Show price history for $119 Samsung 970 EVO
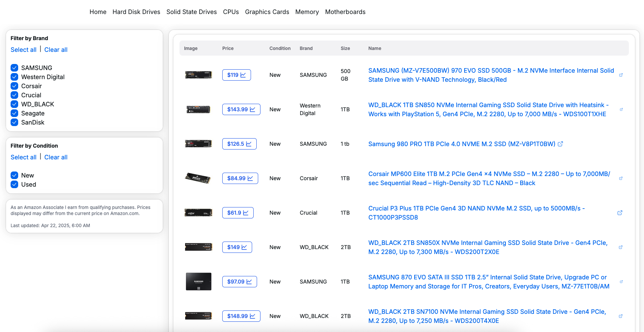 [x=237, y=75]
